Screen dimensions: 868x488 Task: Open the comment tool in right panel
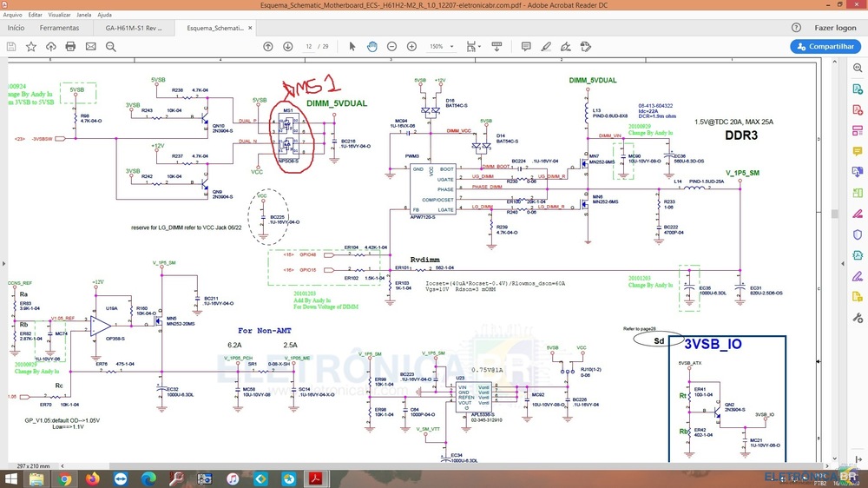pos(857,151)
